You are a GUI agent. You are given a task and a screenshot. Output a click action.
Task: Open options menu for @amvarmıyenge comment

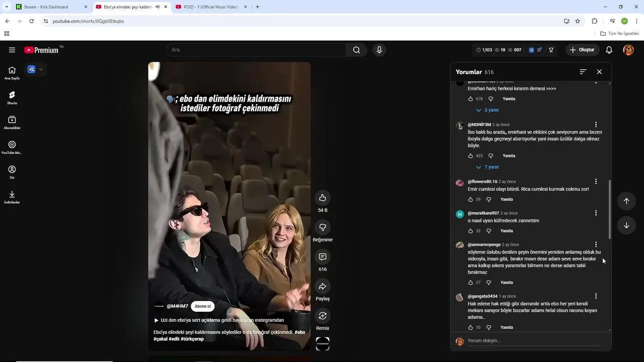click(596, 244)
